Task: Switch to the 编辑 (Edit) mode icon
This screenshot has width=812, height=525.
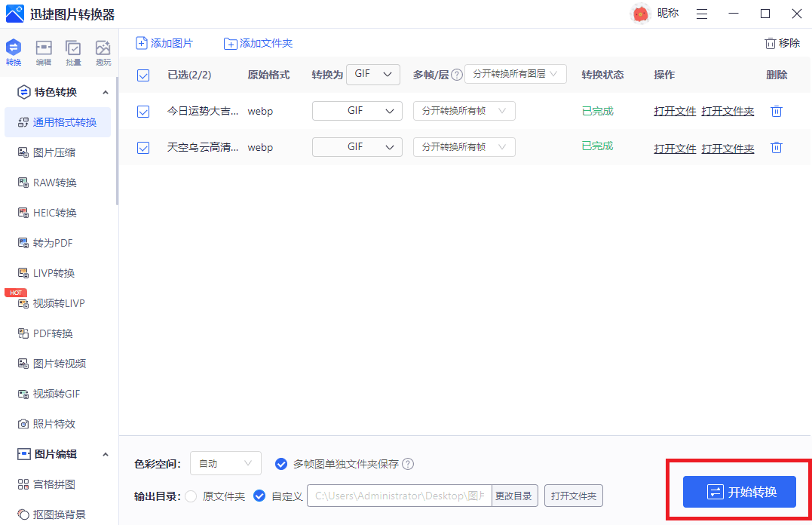Action: 44,51
